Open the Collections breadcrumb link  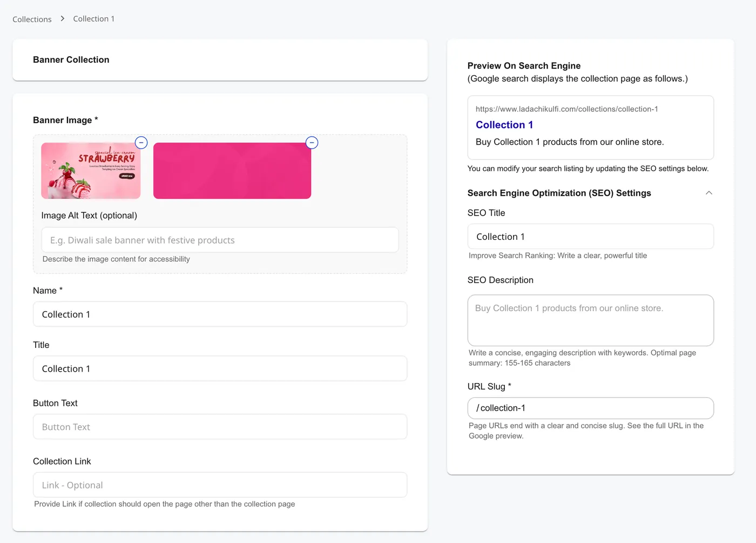[32, 19]
